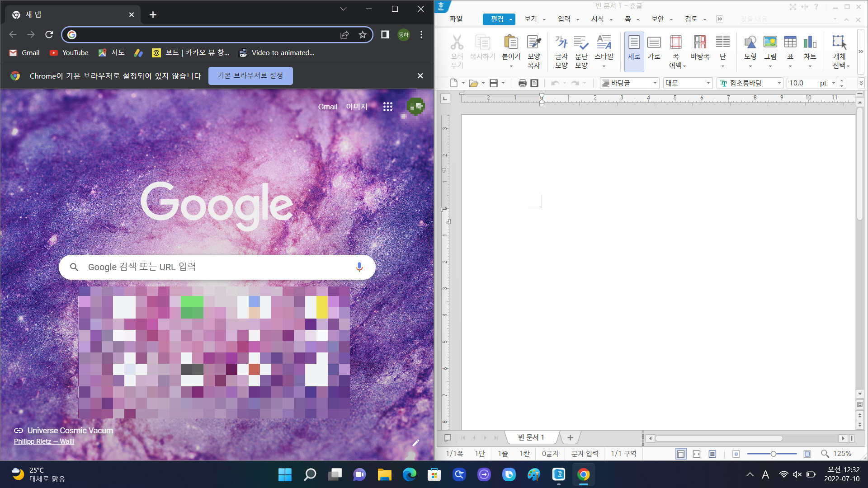The image size is (868, 488).
Task: Click 기본 브라우저로 설정 button
Action: (x=250, y=76)
